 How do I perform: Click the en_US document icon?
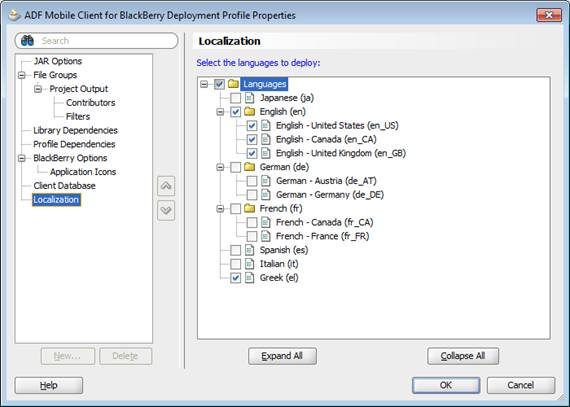point(266,126)
